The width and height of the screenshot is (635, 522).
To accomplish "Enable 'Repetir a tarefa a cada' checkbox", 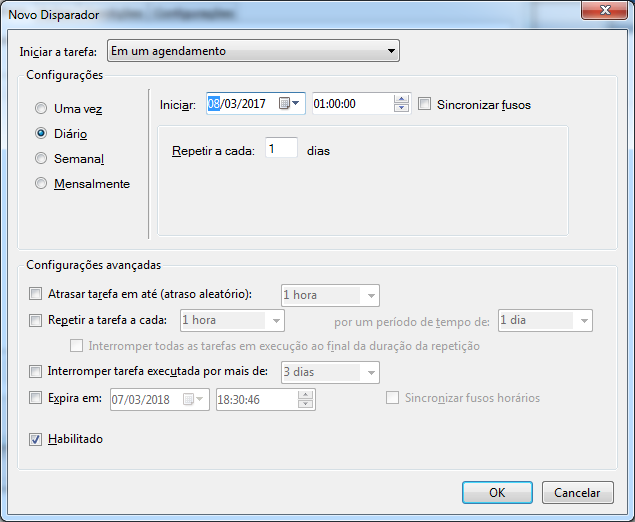I will click(37, 321).
